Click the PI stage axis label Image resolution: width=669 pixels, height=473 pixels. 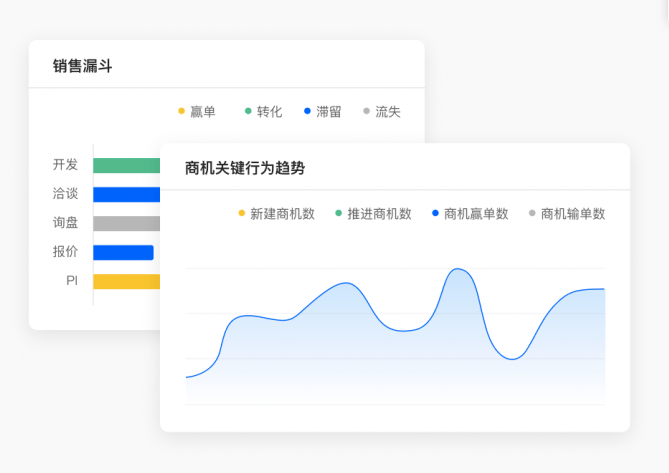tap(71, 281)
